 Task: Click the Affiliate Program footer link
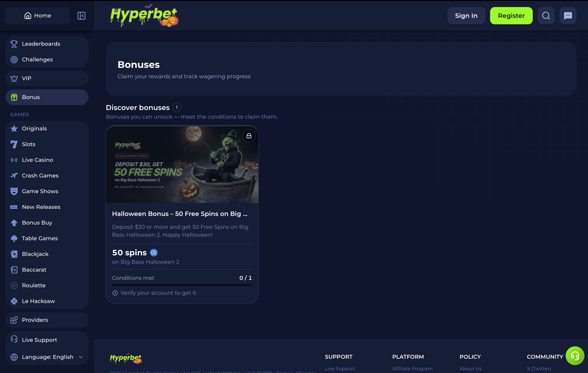(x=412, y=369)
